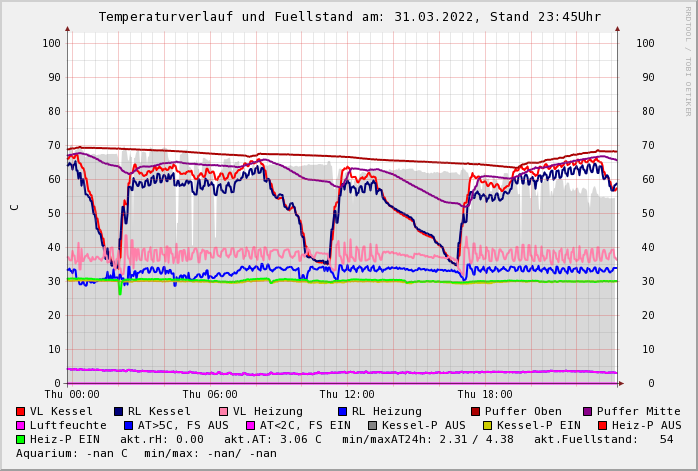The width and height of the screenshot is (698, 471).
Task: Click the red VL Kessel legend swatch
Action: tap(21, 411)
